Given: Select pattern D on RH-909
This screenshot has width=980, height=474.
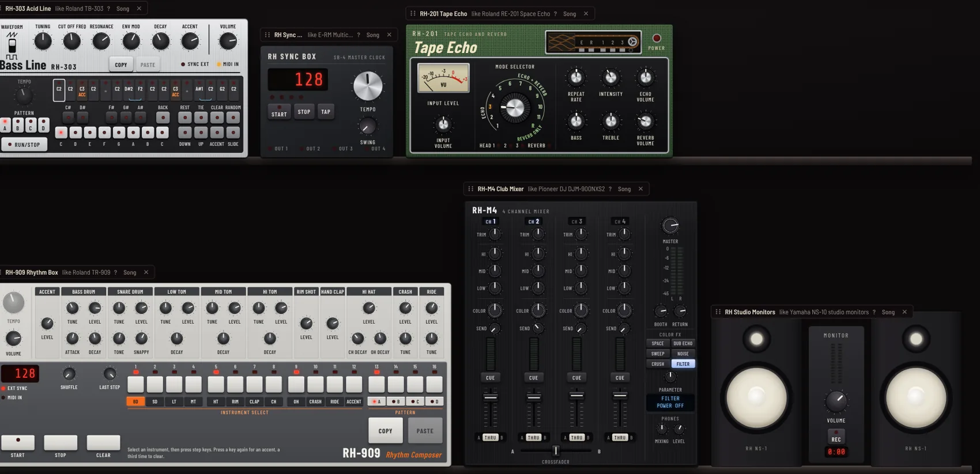Looking at the screenshot, I should click(434, 402).
